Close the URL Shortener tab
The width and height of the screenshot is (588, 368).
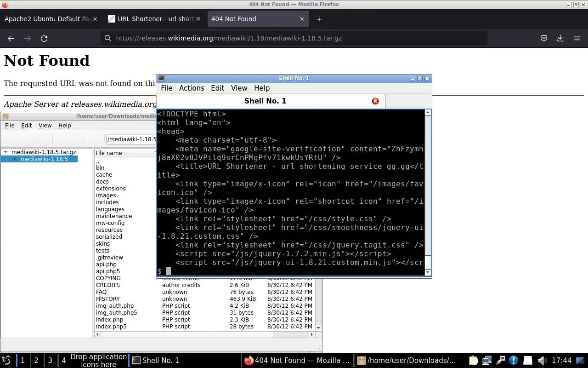coord(198,19)
